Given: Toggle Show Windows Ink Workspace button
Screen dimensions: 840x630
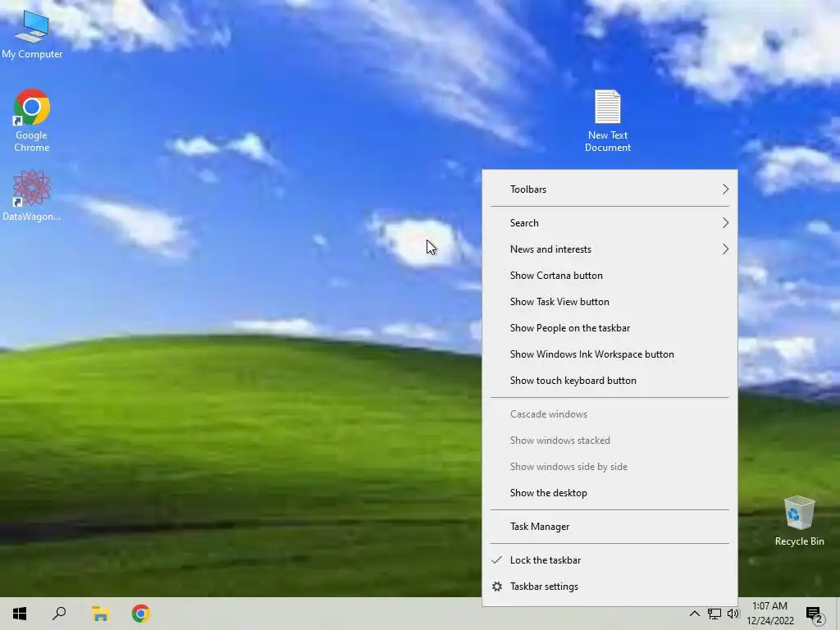Looking at the screenshot, I should [609, 354].
